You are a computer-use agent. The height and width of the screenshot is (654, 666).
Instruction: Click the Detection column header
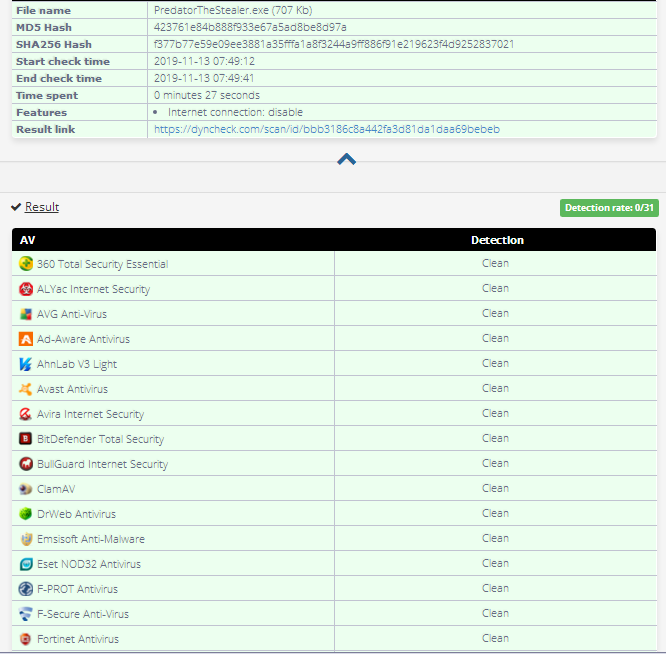[497, 240]
